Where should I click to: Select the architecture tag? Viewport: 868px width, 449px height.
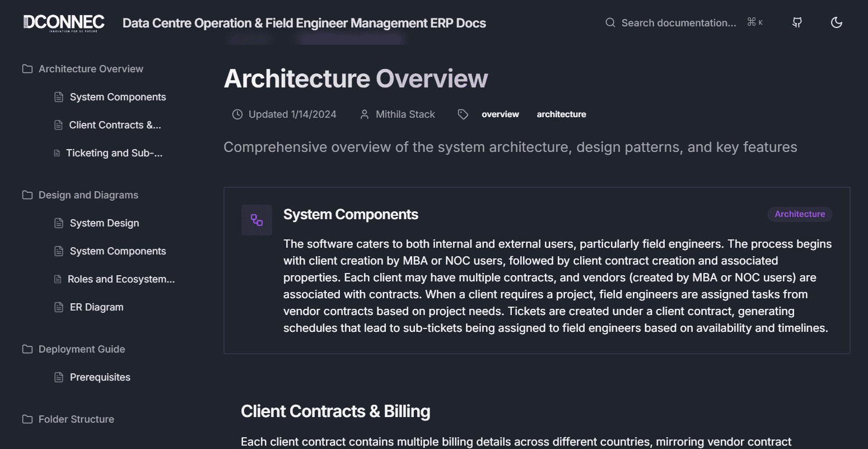click(x=561, y=114)
